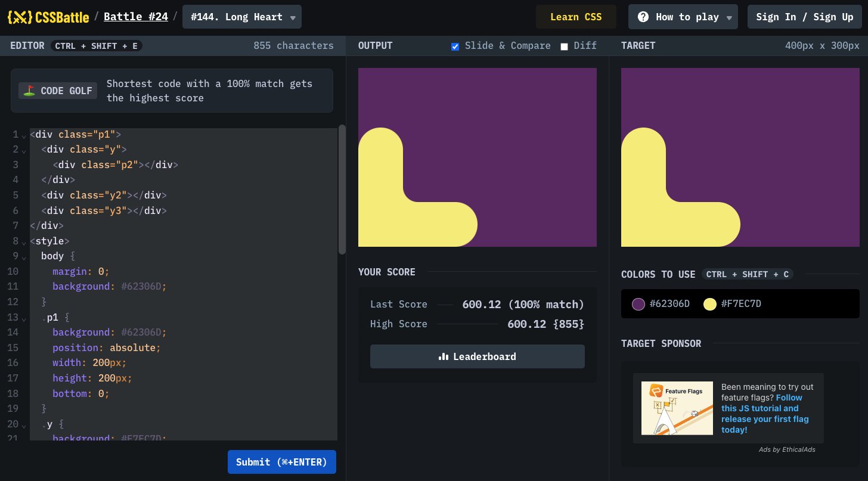This screenshot has width=868, height=481.
Task: Click the Sign In / Sign Up button
Action: coord(804,17)
